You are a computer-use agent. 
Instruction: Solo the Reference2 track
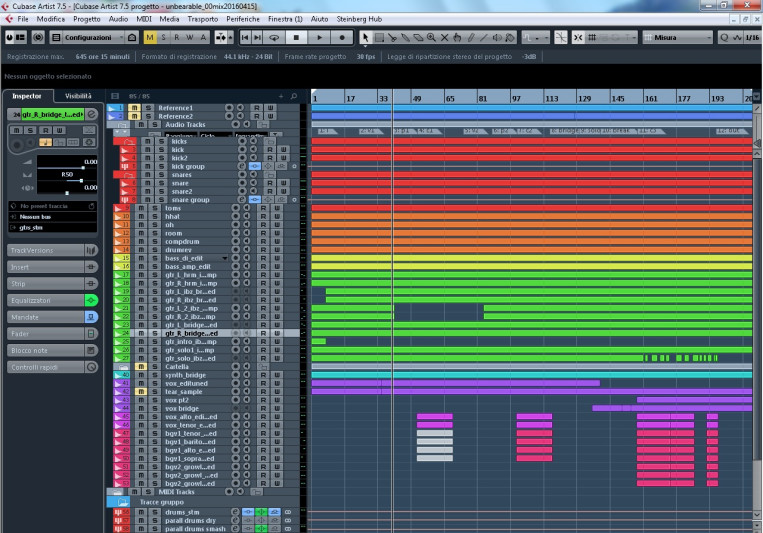[148, 116]
